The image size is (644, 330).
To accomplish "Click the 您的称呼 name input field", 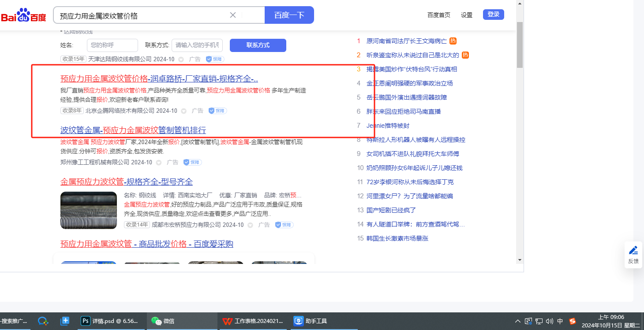I will [x=112, y=45].
